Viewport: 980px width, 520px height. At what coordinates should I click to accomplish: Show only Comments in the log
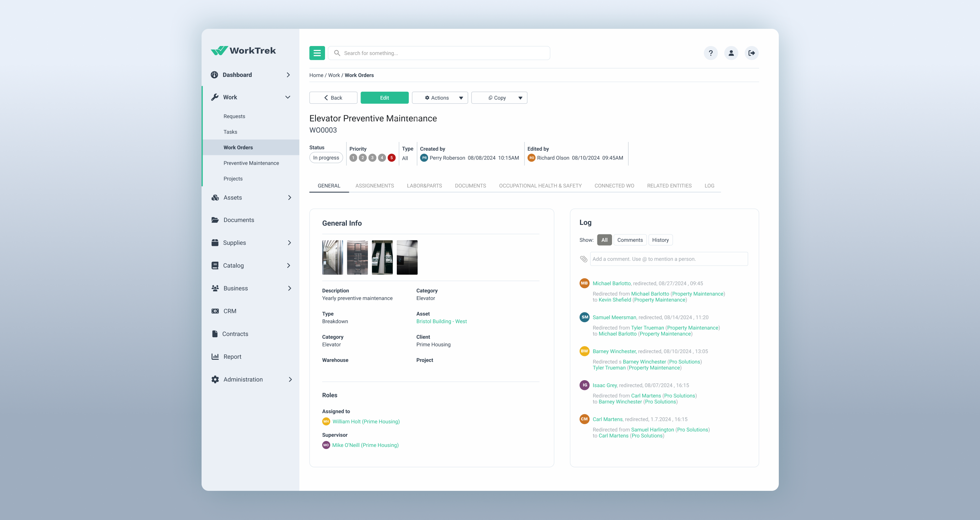(630, 240)
